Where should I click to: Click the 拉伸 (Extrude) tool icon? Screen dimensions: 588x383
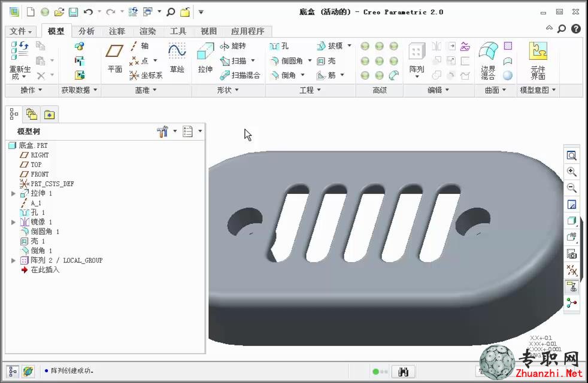(205, 51)
